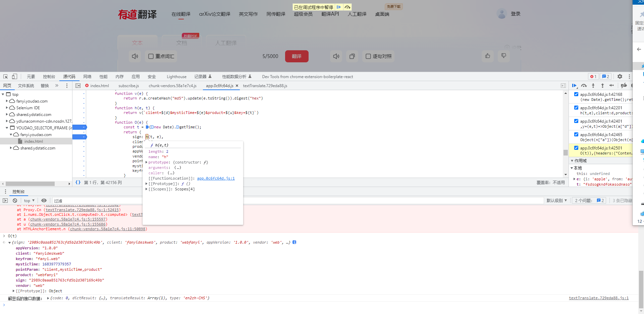Screen dimensions: 644x314
Task: Open the Lighthouse panel tab
Action: coord(176,77)
